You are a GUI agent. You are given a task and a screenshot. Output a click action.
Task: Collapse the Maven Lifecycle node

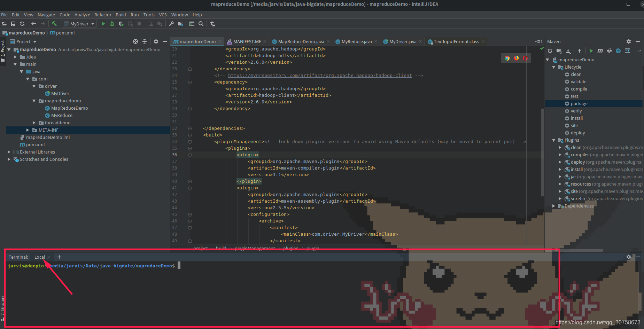tap(554, 67)
